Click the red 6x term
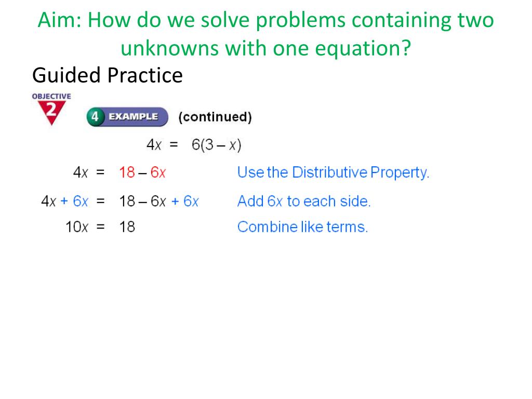Image resolution: width=532 pixels, height=399 pixels. click(158, 172)
